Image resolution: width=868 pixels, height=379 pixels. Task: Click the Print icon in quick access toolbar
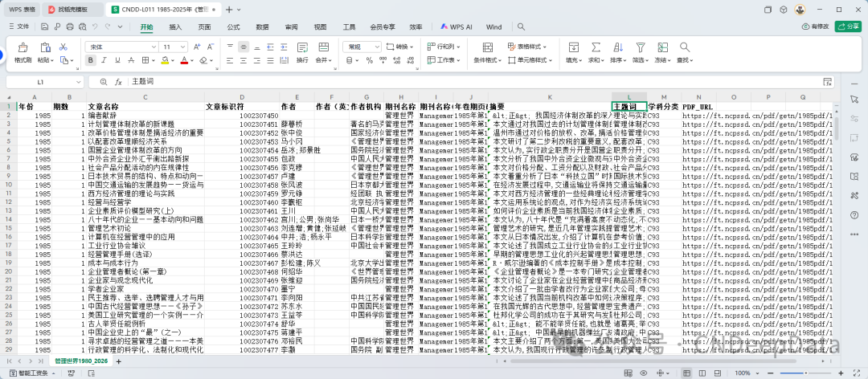pos(70,26)
